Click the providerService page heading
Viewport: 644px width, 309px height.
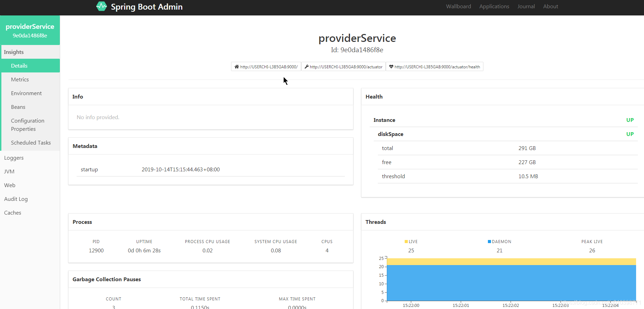pyautogui.click(x=357, y=38)
